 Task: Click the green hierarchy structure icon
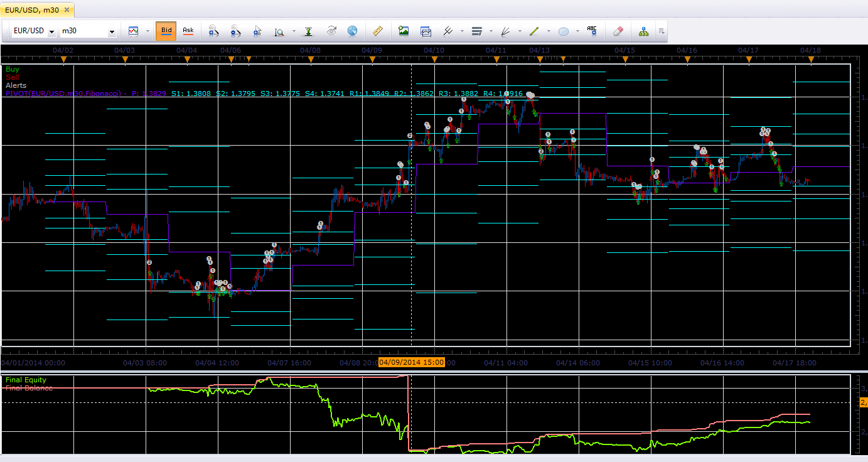(643, 31)
